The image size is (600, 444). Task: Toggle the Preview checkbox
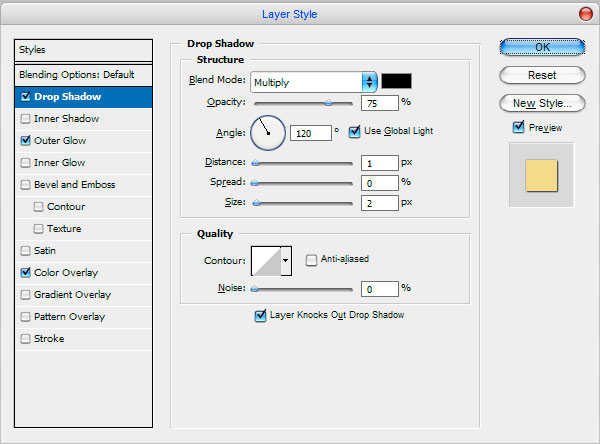coord(518,127)
